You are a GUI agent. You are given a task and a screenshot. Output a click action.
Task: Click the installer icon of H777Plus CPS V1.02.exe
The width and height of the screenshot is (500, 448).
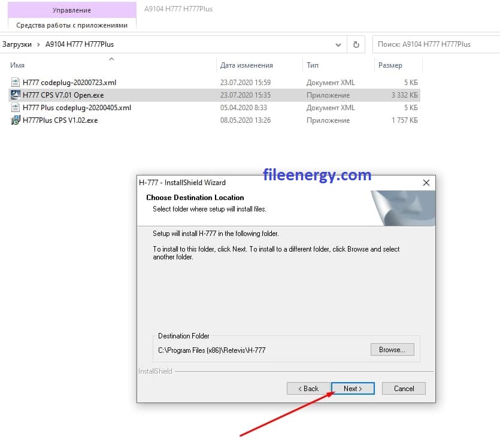16,120
